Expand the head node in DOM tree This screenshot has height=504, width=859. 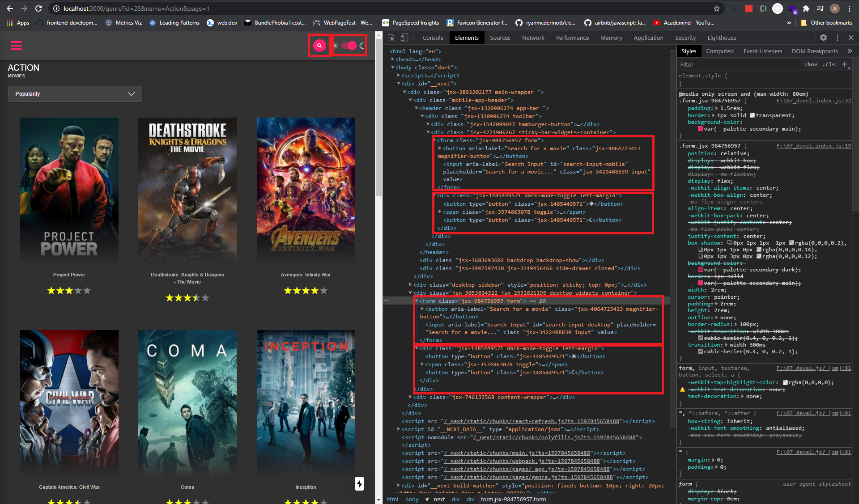(393, 59)
